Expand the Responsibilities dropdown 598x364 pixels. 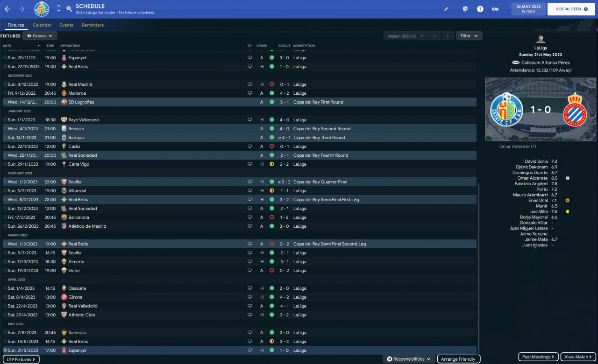point(409,359)
